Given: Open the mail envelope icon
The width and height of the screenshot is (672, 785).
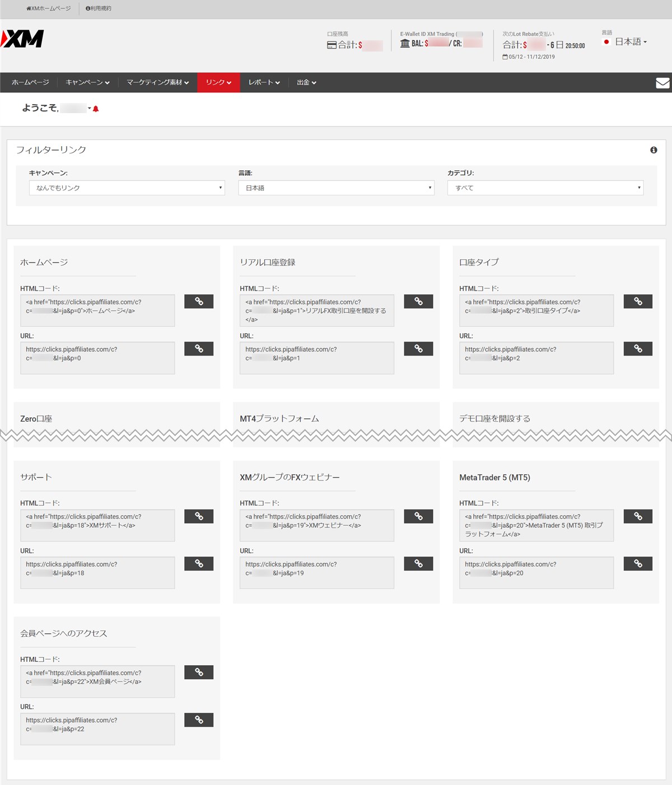Looking at the screenshot, I should (x=662, y=83).
